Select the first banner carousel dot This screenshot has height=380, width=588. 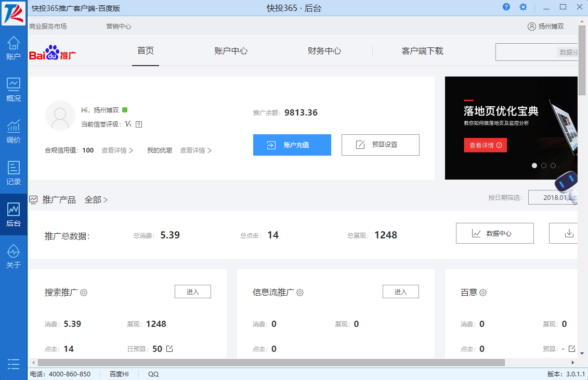coord(534,165)
